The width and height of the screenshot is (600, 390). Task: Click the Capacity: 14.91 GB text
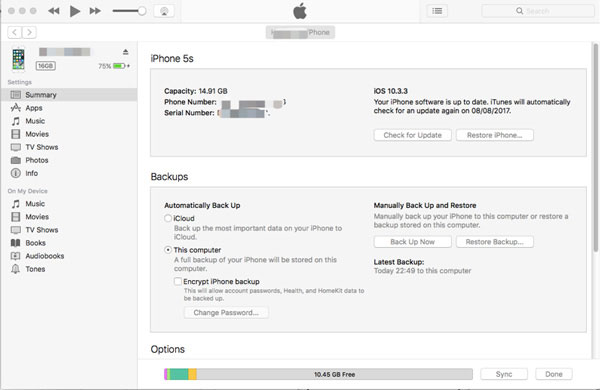196,91
